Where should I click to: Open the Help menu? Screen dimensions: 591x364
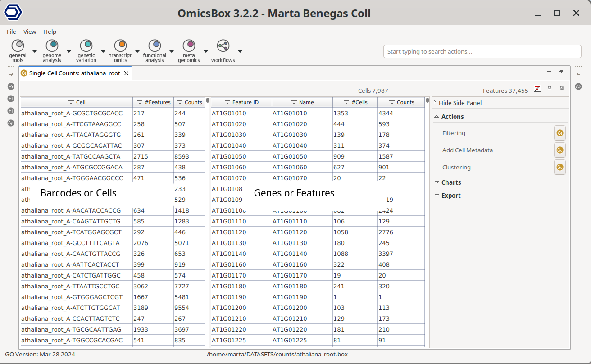[x=50, y=32]
